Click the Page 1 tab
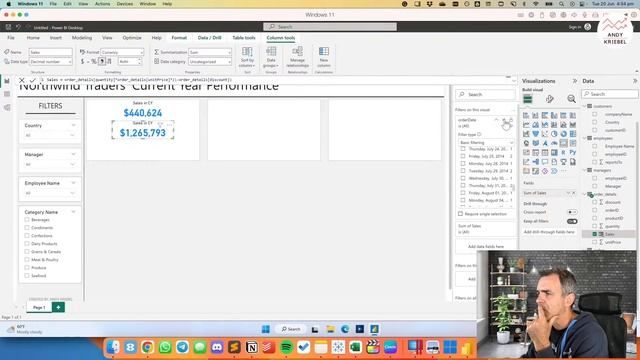Image resolution: width=640 pixels, height=360 pixels. pyautogui.click(x=39, y=307)
